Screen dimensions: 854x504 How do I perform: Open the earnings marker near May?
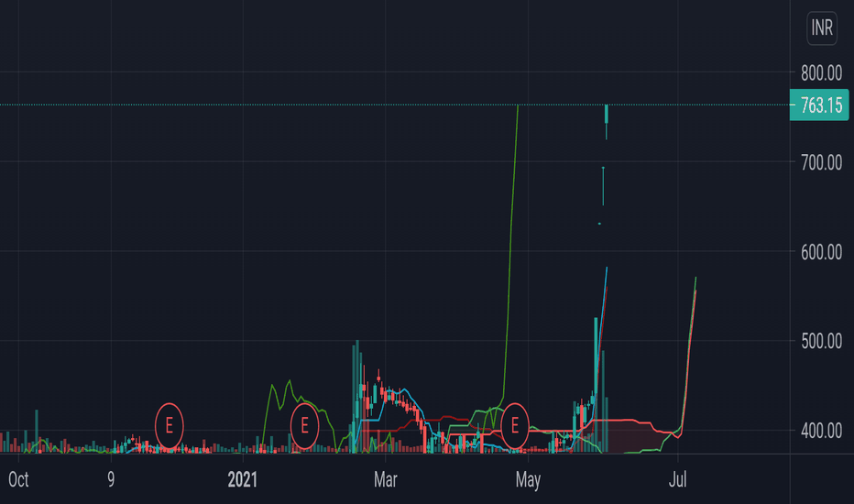coord(514,425)
